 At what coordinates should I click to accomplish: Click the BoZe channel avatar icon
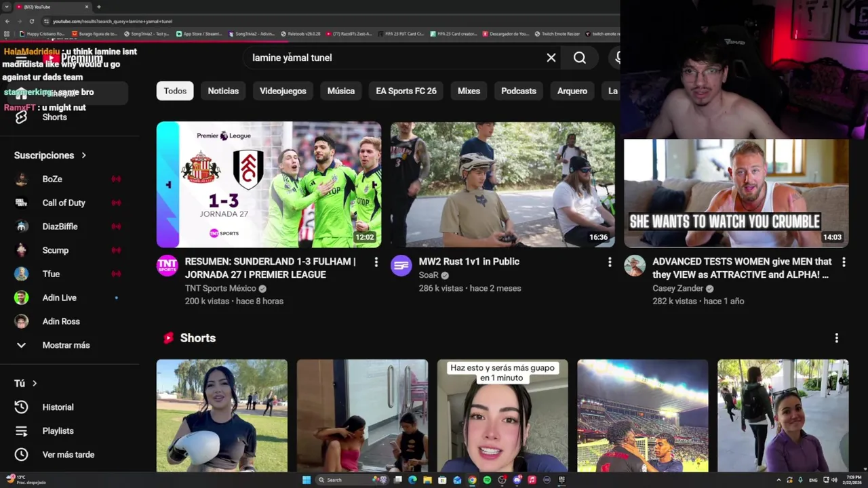22,179
